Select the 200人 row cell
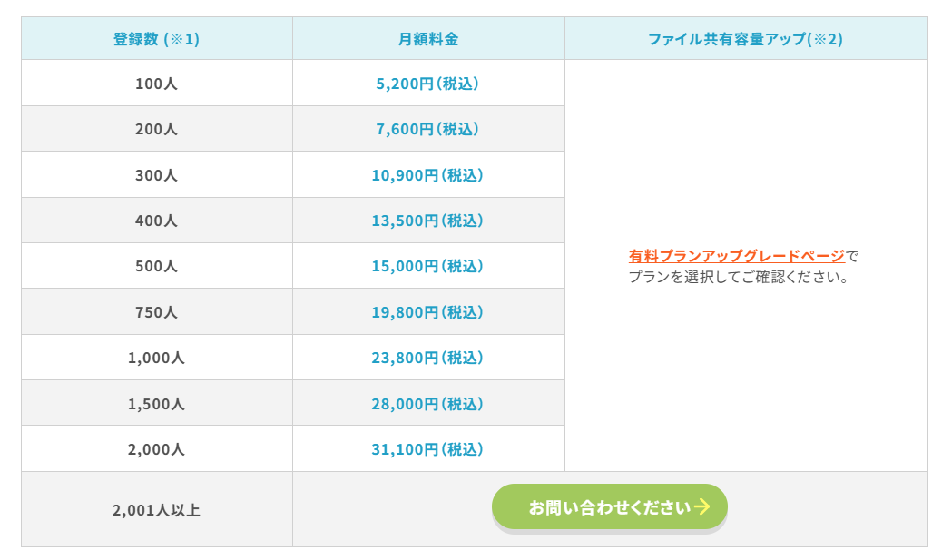Screen dimensions: 932x560 [x=156, y=129]
